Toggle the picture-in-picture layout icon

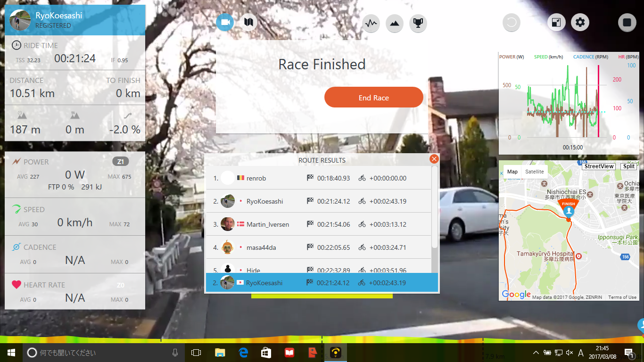[556, 22]
